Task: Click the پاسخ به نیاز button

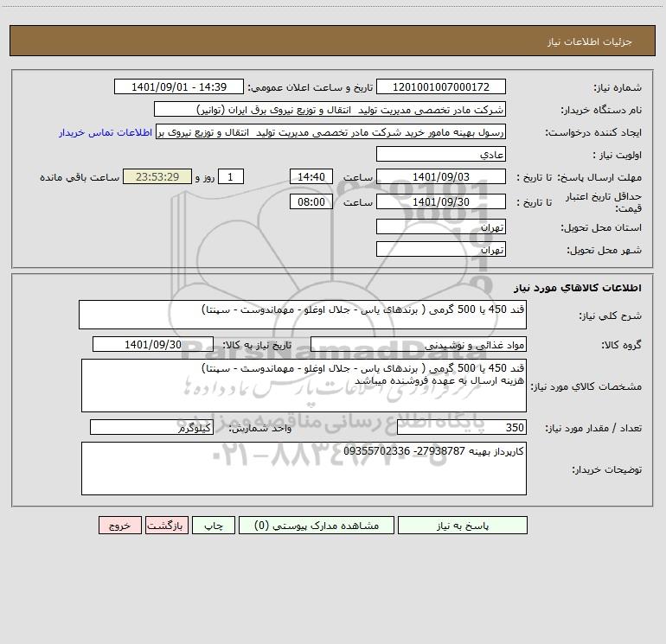Action: [x=463, y=526]
